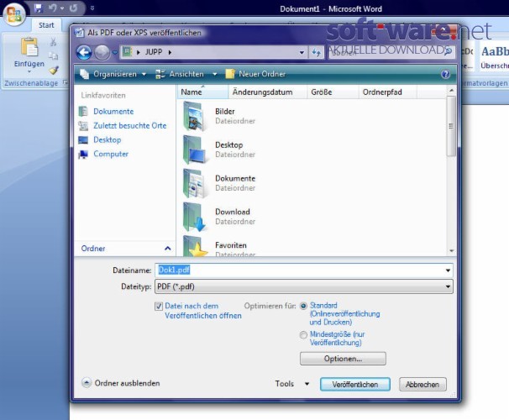
Task: Click the Veröffentlichen button
Action: coord(354,385)
